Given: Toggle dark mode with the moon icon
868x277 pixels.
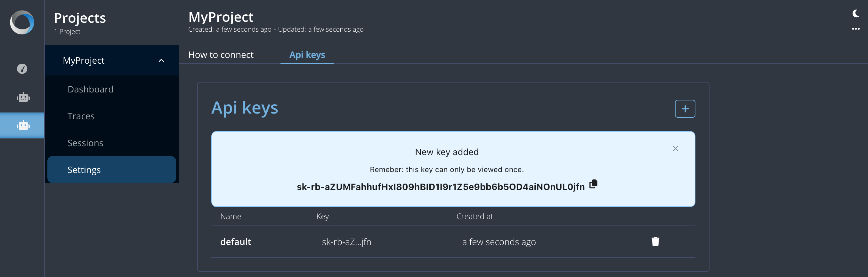Looking at the screenshot, I should (x=856, y=13).
